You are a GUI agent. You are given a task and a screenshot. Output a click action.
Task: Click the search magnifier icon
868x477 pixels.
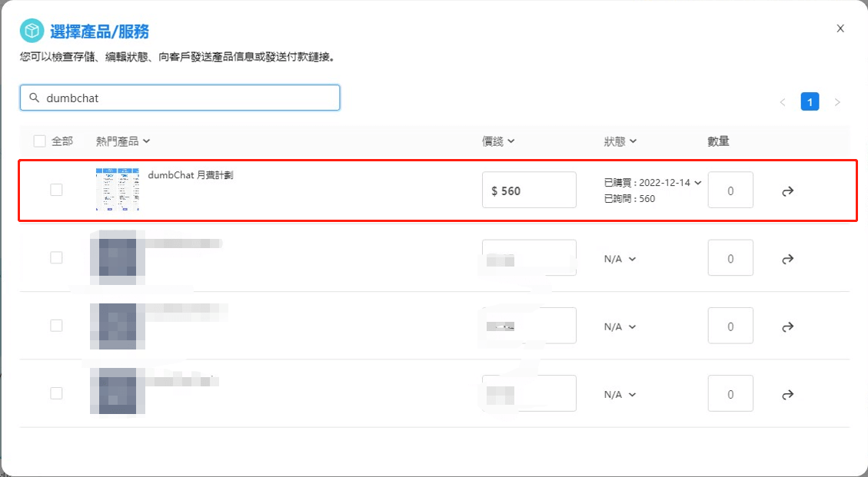pyautogui.click(x=35, y=98)
